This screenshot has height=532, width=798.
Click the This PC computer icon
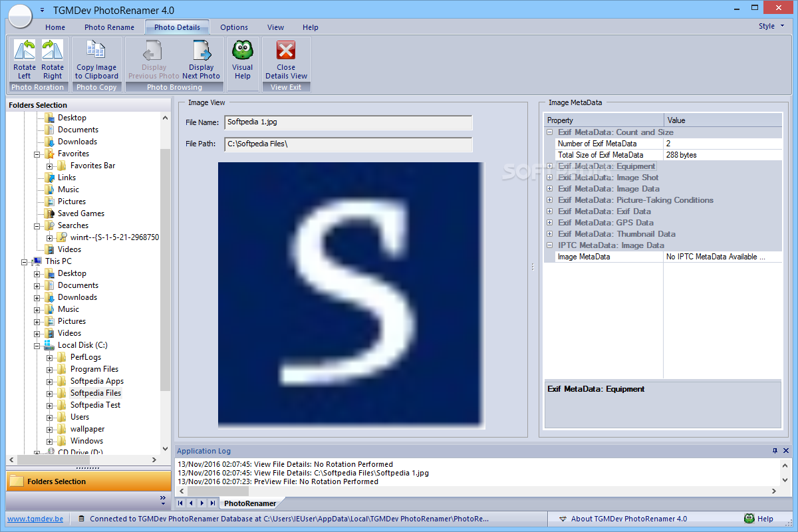click(x=37, y=261)
